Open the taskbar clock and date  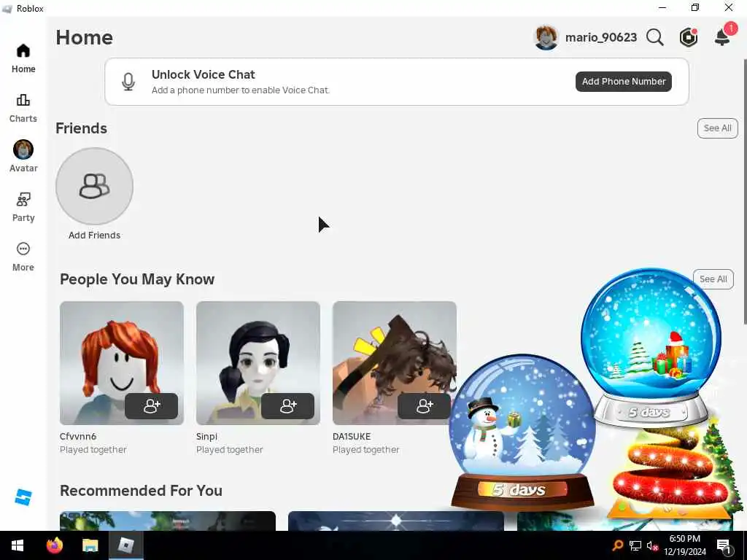click(685, 545)
